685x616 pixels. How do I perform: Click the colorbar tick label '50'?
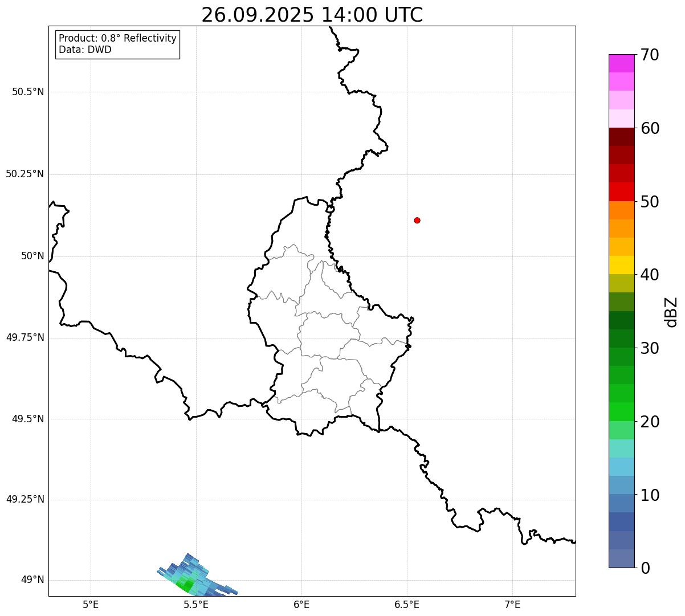(649, 202)
